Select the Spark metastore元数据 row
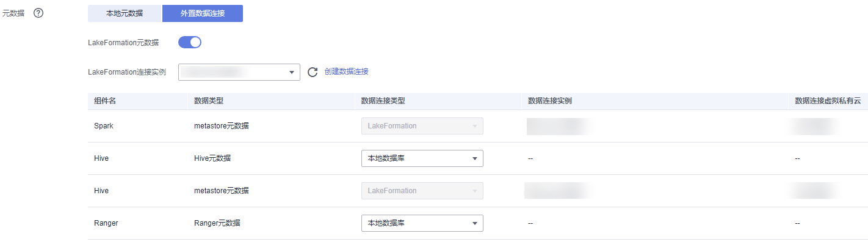Viewport: 868px width, 244px height. [x=478, y=126]
